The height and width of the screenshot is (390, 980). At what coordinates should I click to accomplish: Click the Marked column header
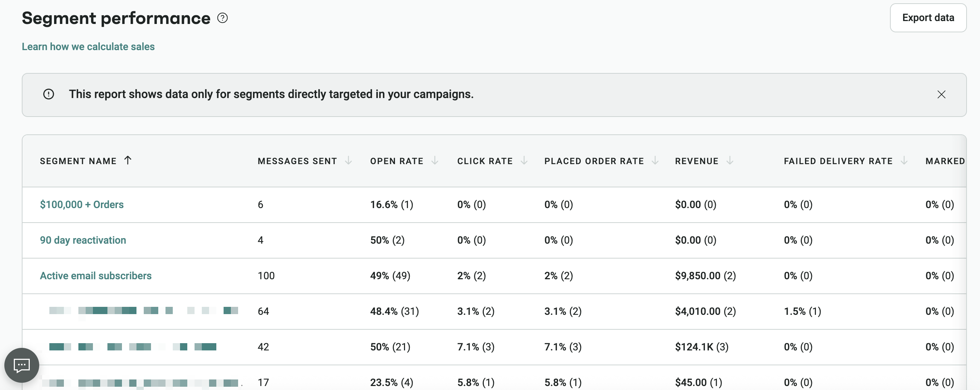[x=945, y=161]
